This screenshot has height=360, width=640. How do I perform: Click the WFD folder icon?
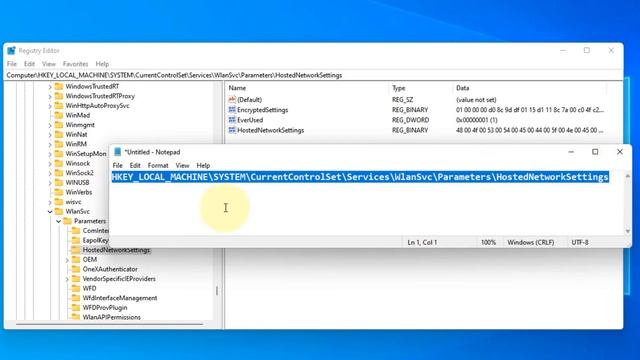(76, 288)
